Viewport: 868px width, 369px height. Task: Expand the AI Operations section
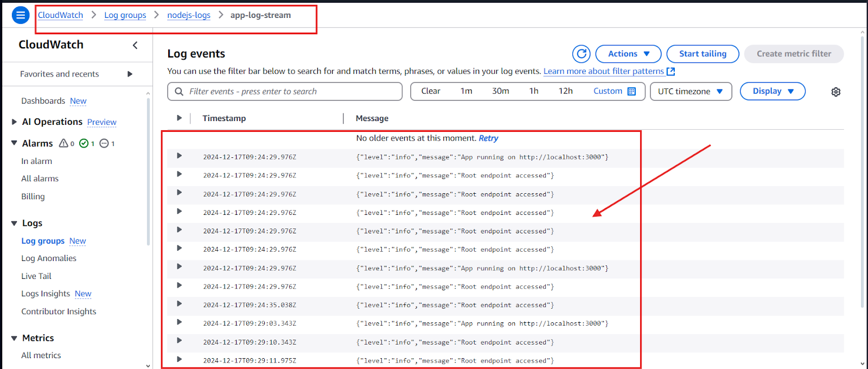pos(14,122)
